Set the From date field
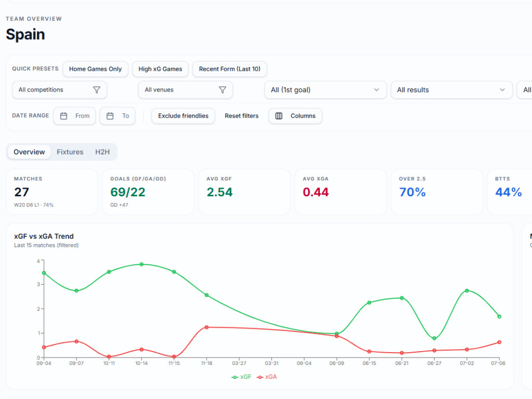The height and width of the screenshot is (399, 532). point(74,116)
